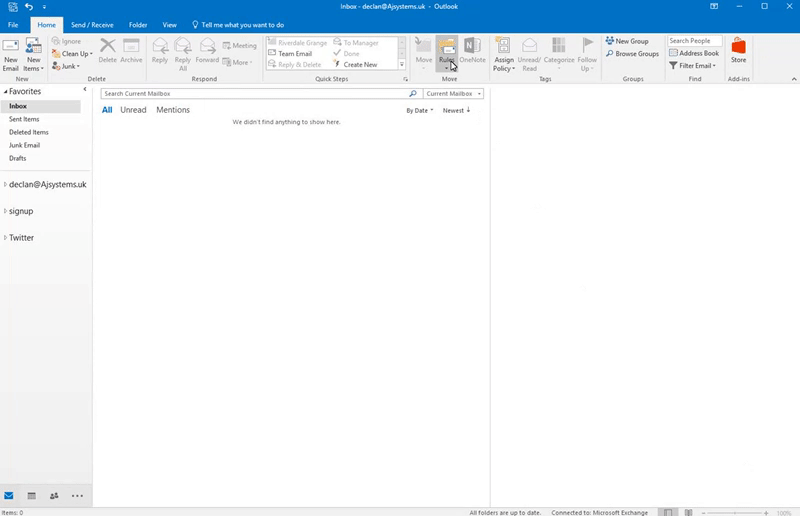
Task: Click the zoom slider in status bar
Action: pos(735,512)
